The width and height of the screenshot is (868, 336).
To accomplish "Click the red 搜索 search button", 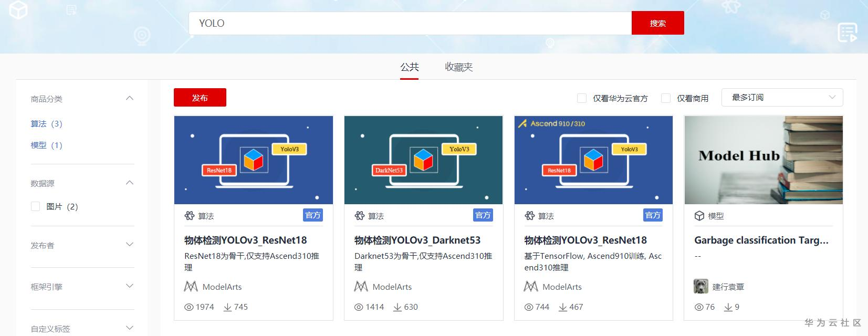I will (657, 23).
